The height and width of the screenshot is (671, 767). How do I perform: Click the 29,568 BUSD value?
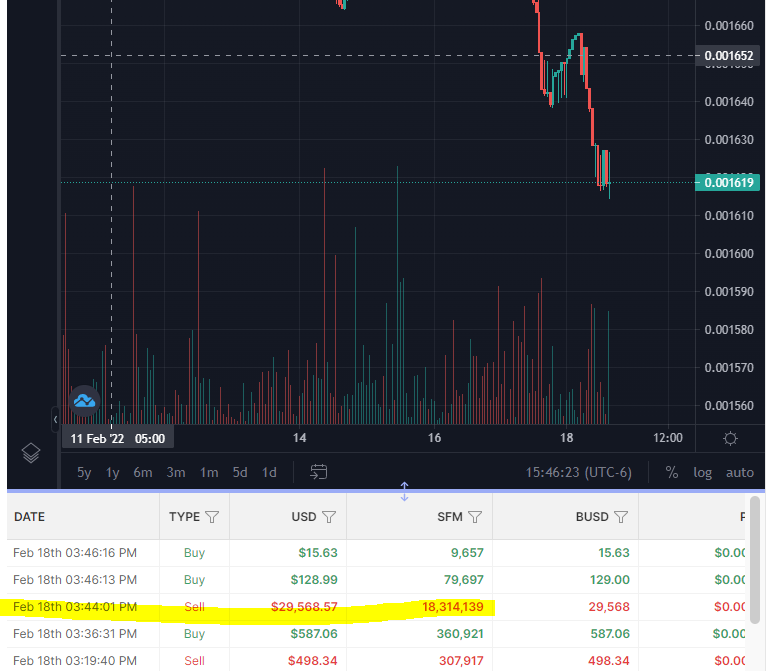pyautogui.click(x=609, y=607)
